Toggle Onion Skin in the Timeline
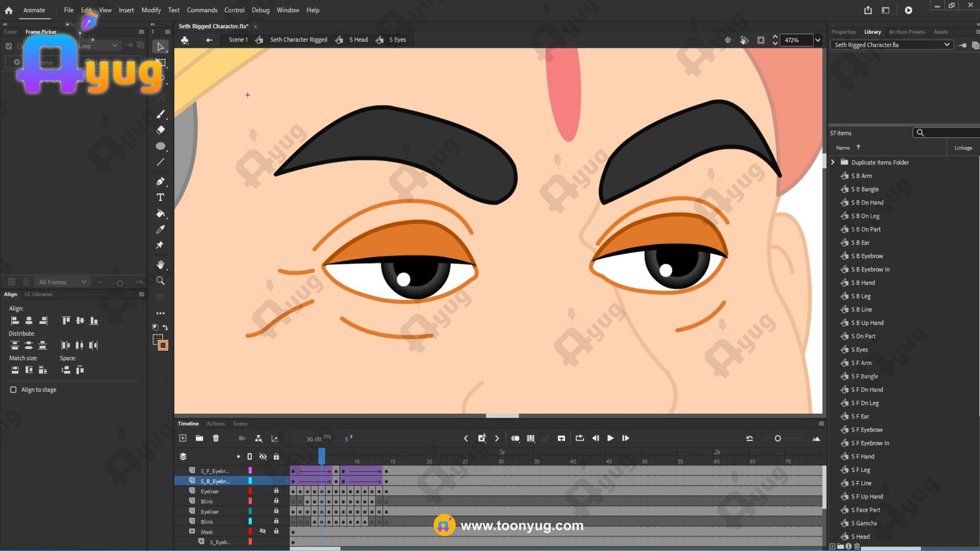Image resolution: width=980 pixels, height=551 pixels. [x=515, y=438]
